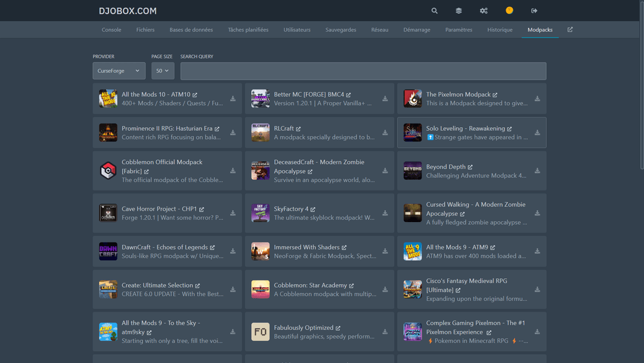Download Complex Gaming Pixelmon modpack
This screenshot has width=644, height=363.
(537, 332)
